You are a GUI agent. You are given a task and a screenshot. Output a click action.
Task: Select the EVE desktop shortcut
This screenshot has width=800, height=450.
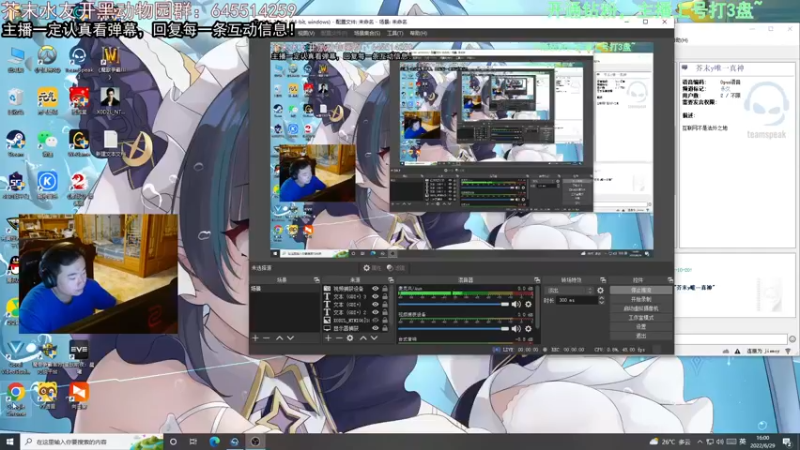pyautogui.click(x=79, y=355)
